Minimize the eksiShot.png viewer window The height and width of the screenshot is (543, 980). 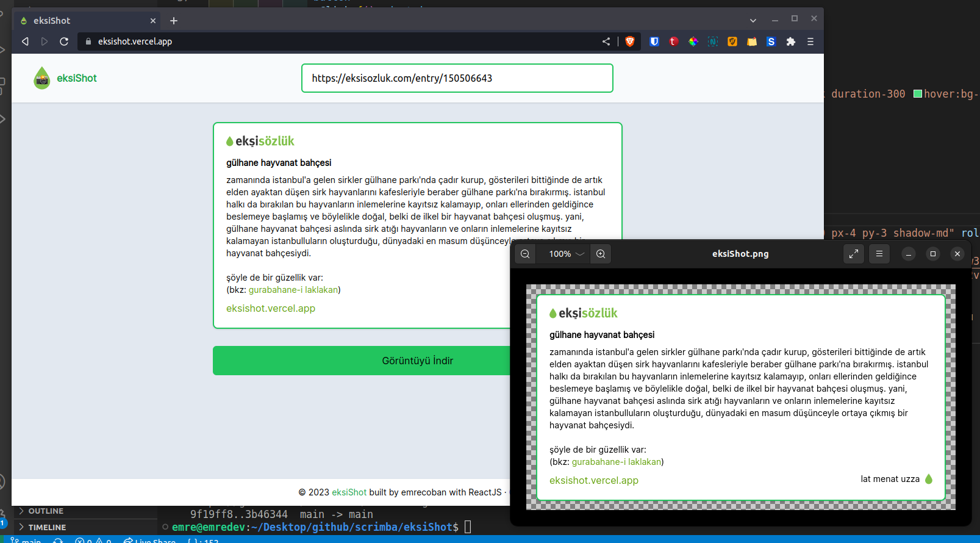coord(909,254)
